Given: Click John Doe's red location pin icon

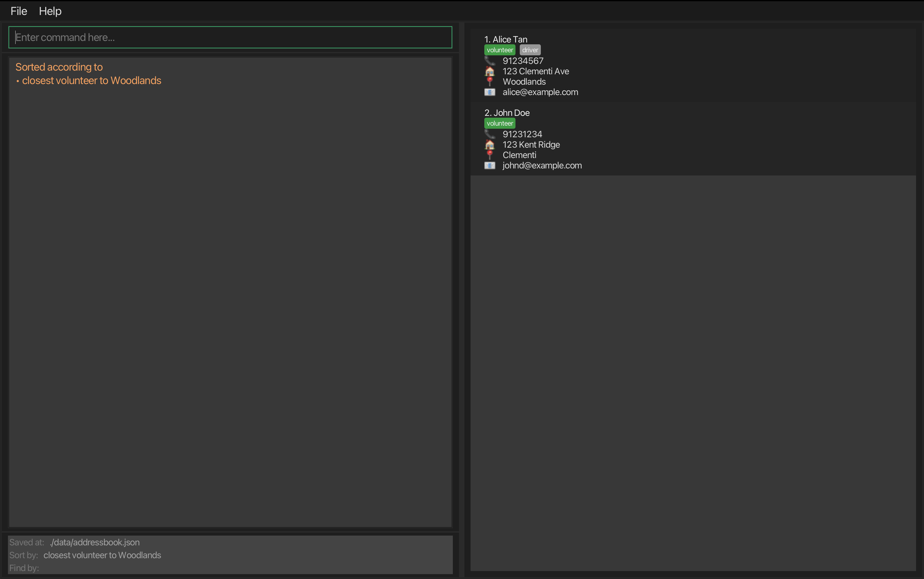Looking at the screenshot, I should tap(490, 155).
